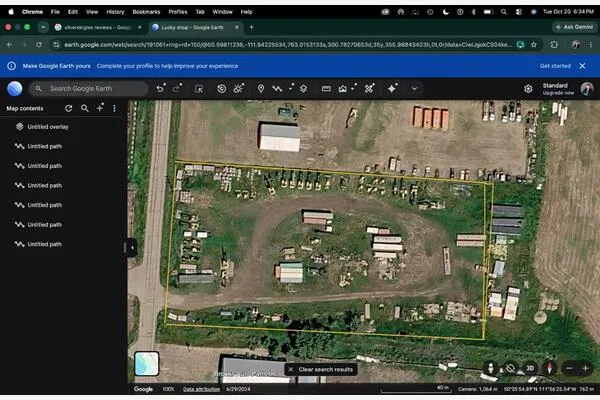Open macOS Control Center icon

tap(518, 12)
